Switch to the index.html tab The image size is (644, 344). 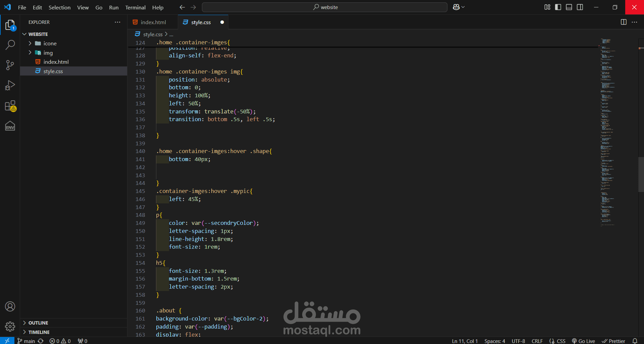click(x=153, y=22)
